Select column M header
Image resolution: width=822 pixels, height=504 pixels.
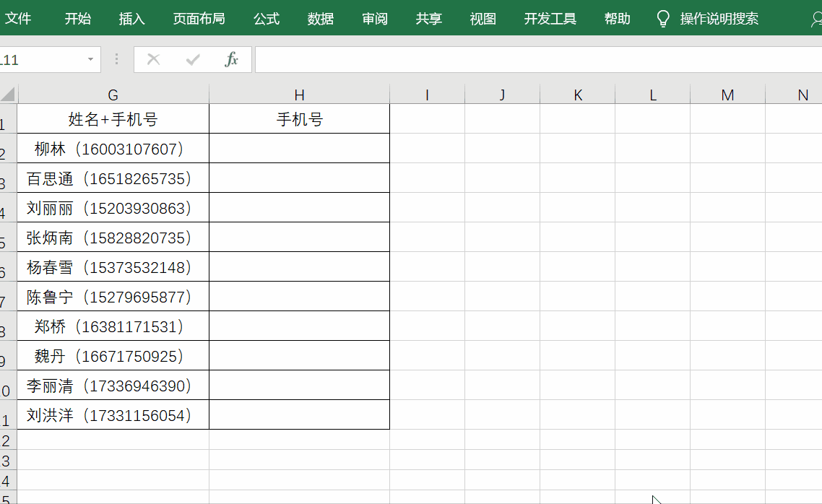[x=727, y=95]
